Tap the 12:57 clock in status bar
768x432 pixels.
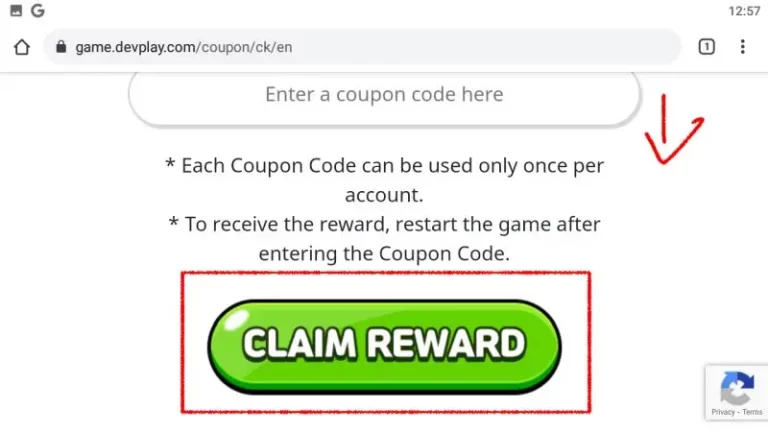point(744,11)
